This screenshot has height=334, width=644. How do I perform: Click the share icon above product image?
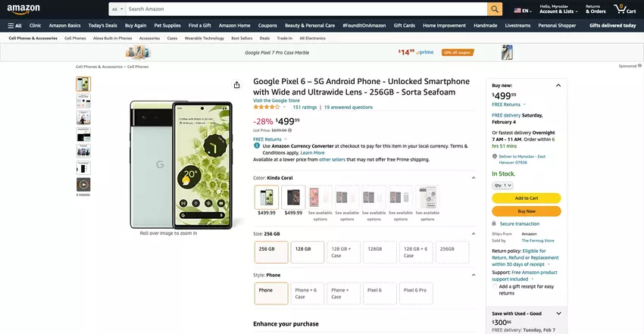pyautogui.click(x=237, y=85)
